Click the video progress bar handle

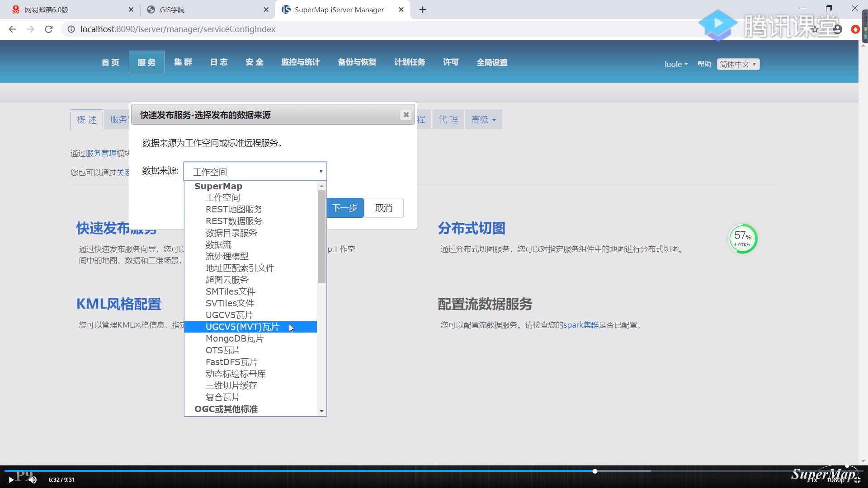tap(595, 471)
